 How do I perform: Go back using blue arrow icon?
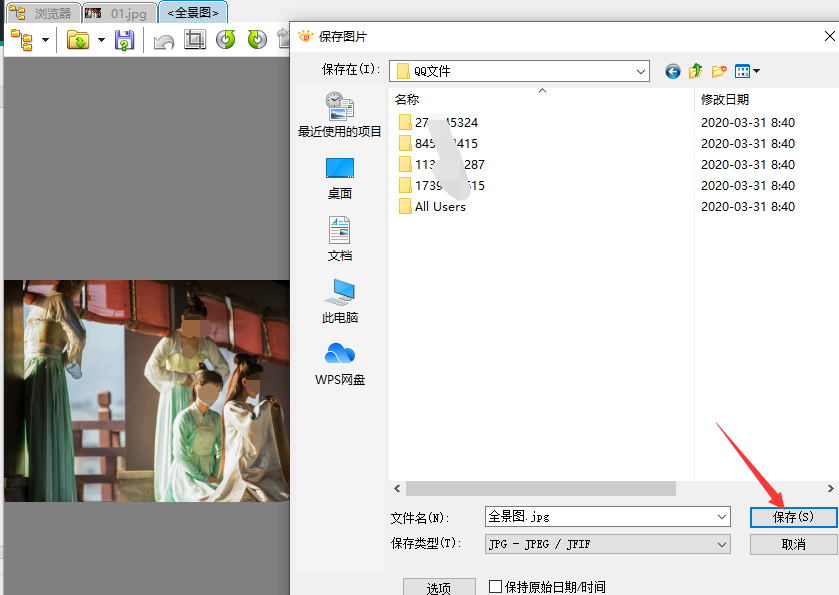coord(672,71)
